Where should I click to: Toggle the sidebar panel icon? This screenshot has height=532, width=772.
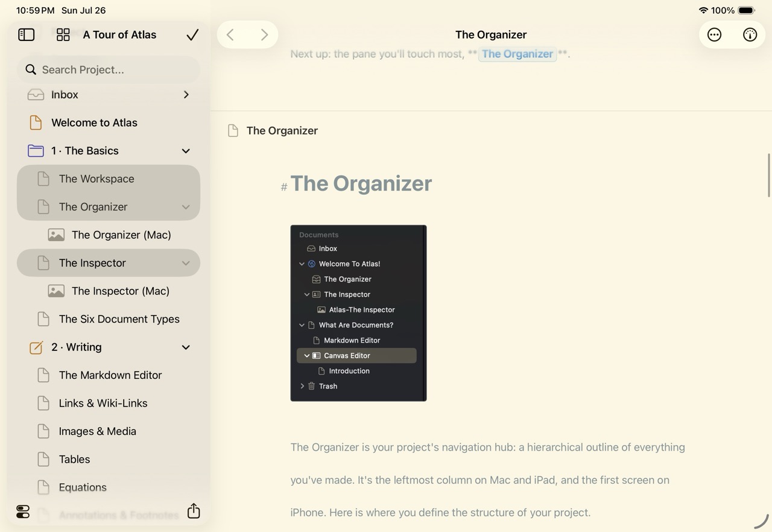point(27,35)
